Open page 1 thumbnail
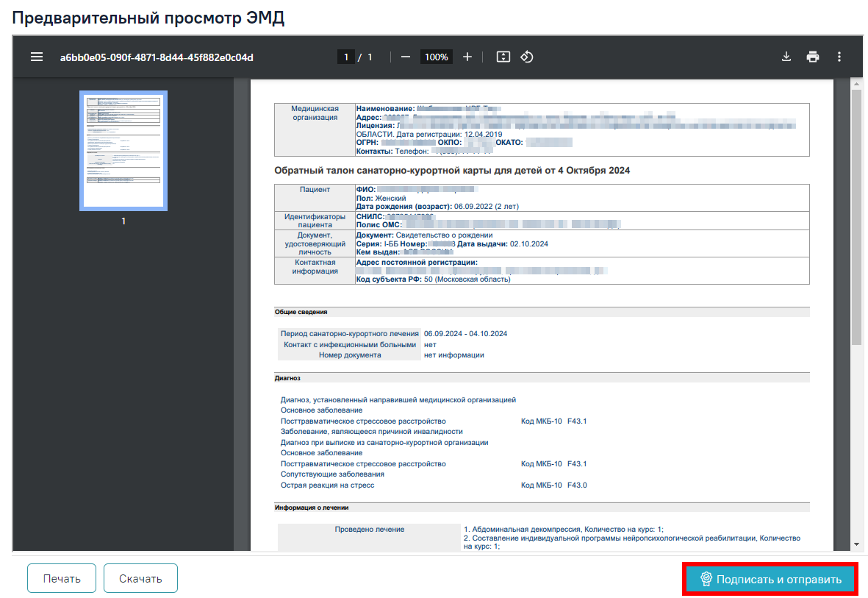 (123, 151)
